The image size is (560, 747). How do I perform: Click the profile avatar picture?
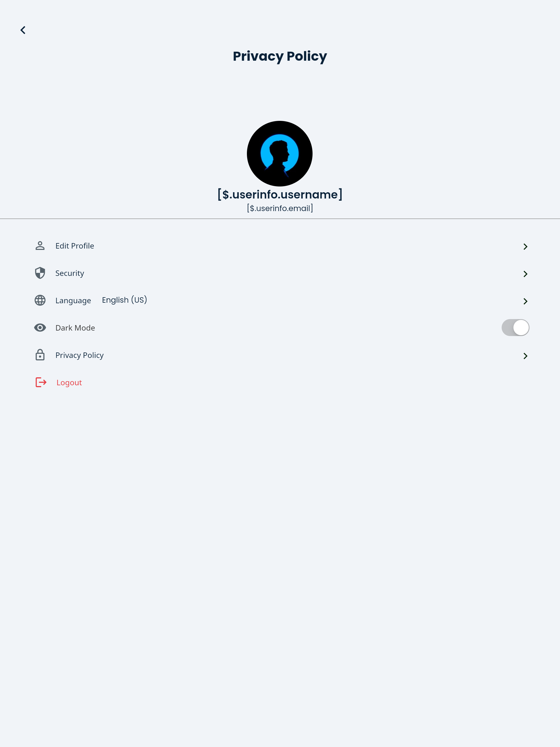pos(280,154)
